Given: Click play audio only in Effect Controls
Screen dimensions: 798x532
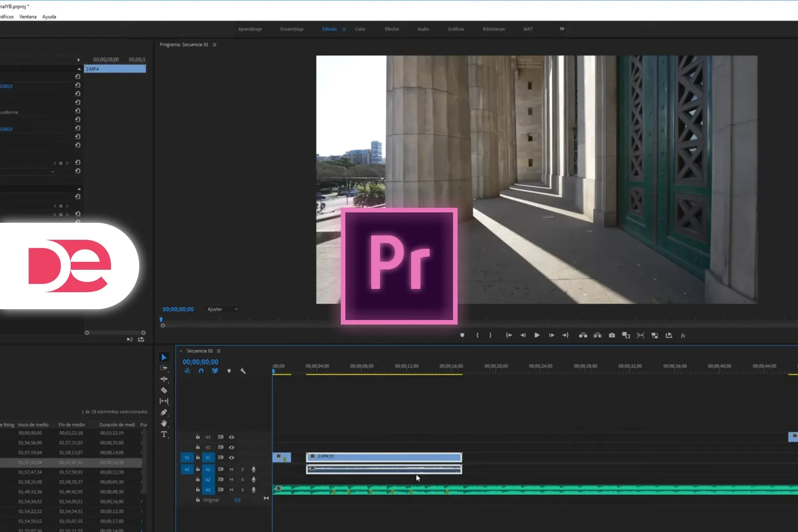Looking at the screenshot, I should pos(130,339).
